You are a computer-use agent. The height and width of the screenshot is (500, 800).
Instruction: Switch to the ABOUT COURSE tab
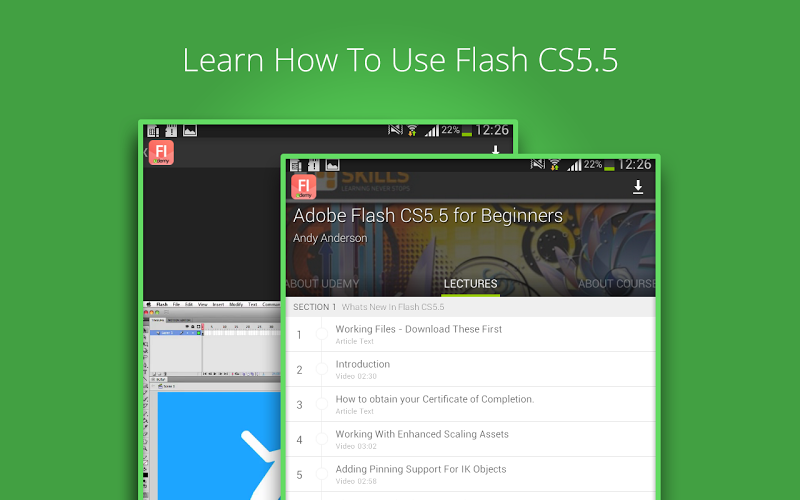pos(617,284)
